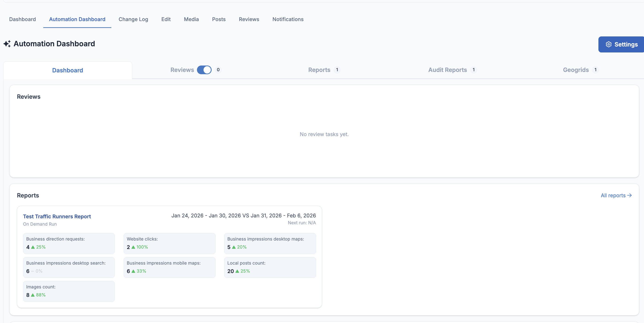Switch to the Reports sub-tab
Viewport: 644px width, 323px height.
(319, 70)
